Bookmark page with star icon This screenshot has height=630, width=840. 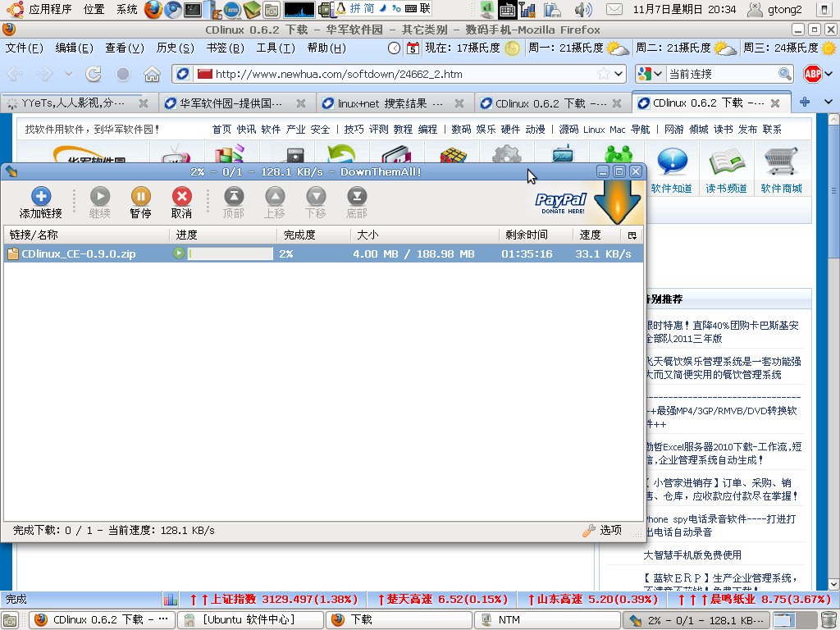(x=604, y=74)
